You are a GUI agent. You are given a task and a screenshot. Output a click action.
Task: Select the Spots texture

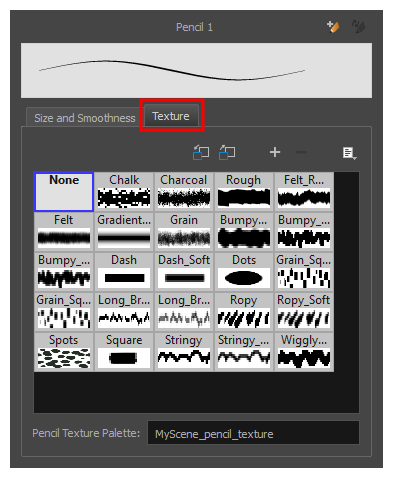point(64,352)
